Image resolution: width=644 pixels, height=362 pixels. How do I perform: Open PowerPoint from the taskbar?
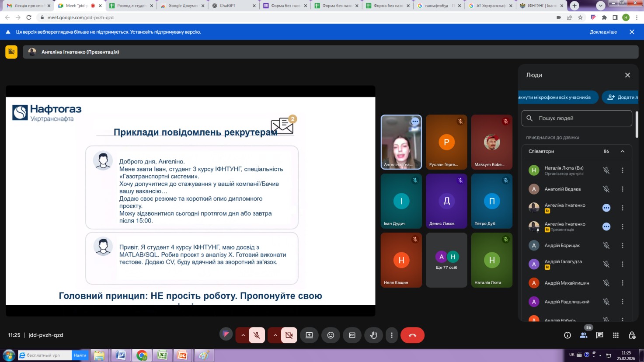click(183, 355)
